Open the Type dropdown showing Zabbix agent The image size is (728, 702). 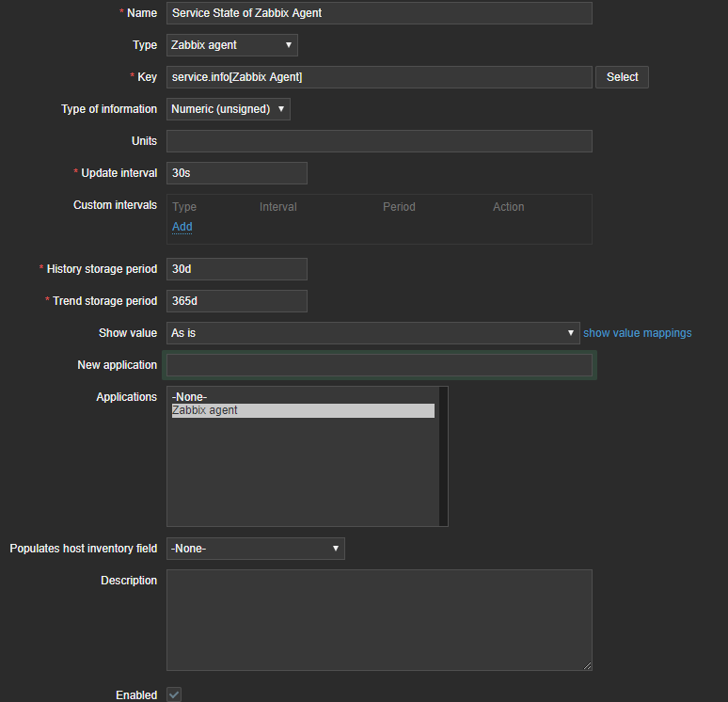click(x=231, y=45)
